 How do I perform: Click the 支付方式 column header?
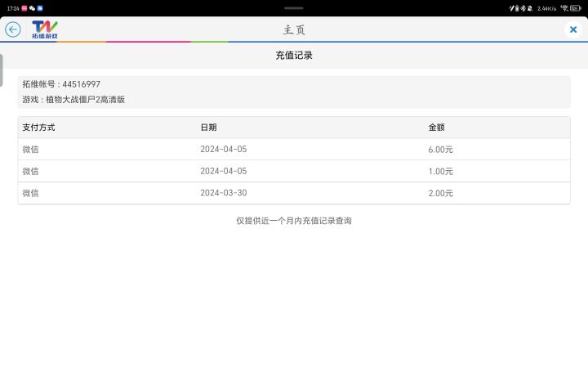38,128
